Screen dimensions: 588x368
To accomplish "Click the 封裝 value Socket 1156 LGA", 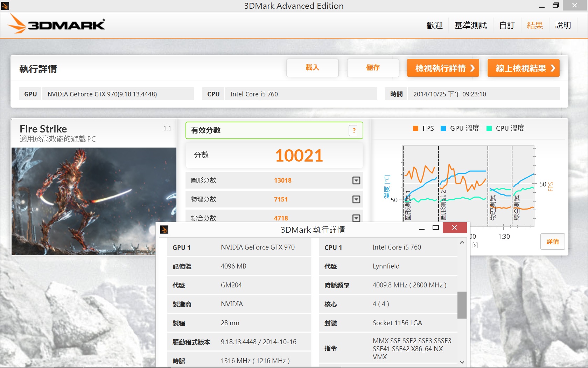I will [397, 323].
